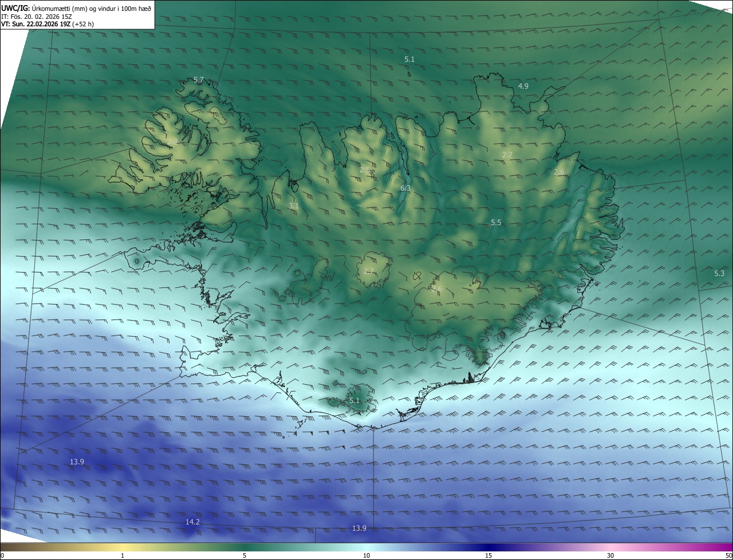Viewport: 733px width, 560px height.
Task: Click the title text "Úrkomumætti (mm) og vindur i 100m hæð"
Action: click(x=91, y=8)
